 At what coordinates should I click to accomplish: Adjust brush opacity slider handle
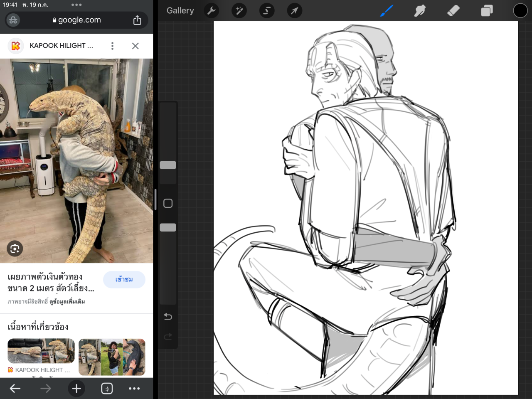pos(168,227)
